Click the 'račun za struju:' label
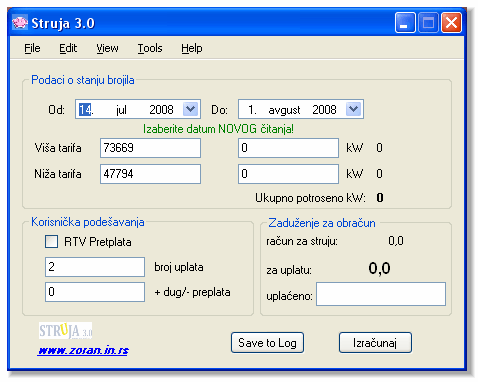The width and height of the screenshot is (478, 382). [x=302, y=241]
